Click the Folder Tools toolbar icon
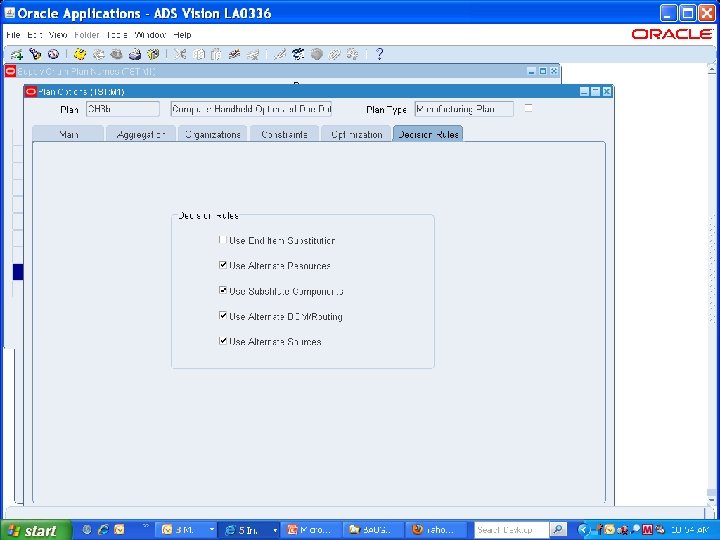 pos(353,54)
